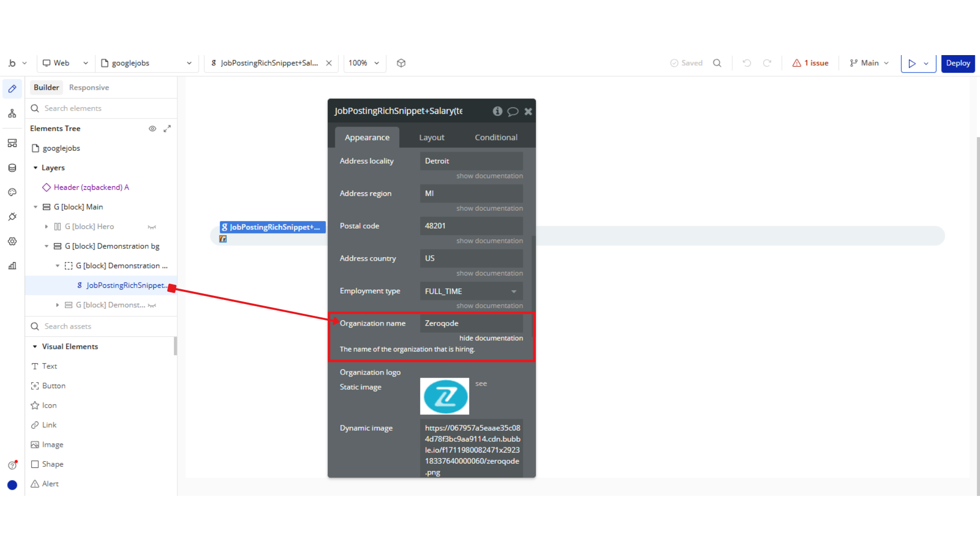The image size is (980, 551).
Task: Collapse the Layers tree section
Action: click(x=36, y=168)
